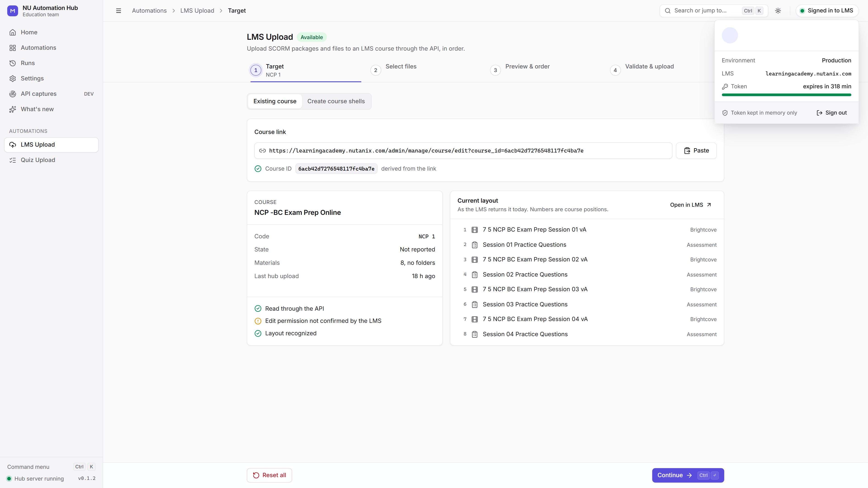
Task: Click the LMS Upload breadcrumb
Action: 197,11
